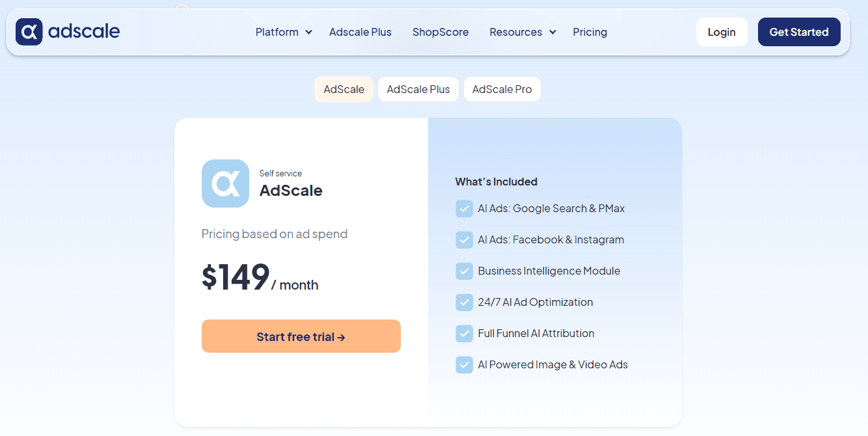Start a free trial of AdScale
The height and width of the screenshot is (436, 868).
coord(301,336)
